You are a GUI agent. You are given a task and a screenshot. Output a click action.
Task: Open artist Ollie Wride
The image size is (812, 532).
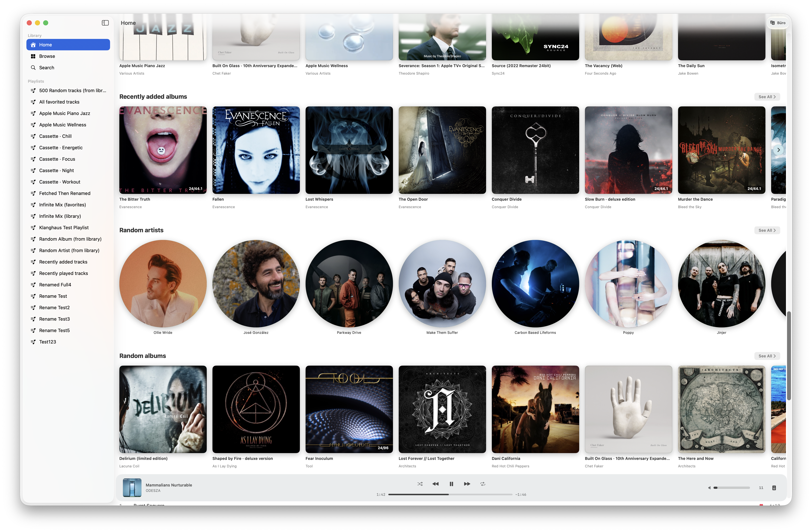tap(163, 284)
